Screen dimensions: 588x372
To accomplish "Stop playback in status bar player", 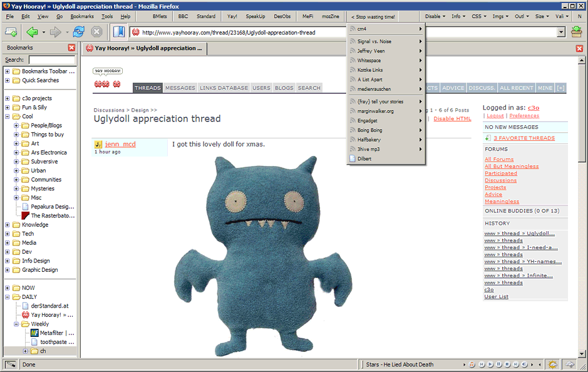I will 507,364.
